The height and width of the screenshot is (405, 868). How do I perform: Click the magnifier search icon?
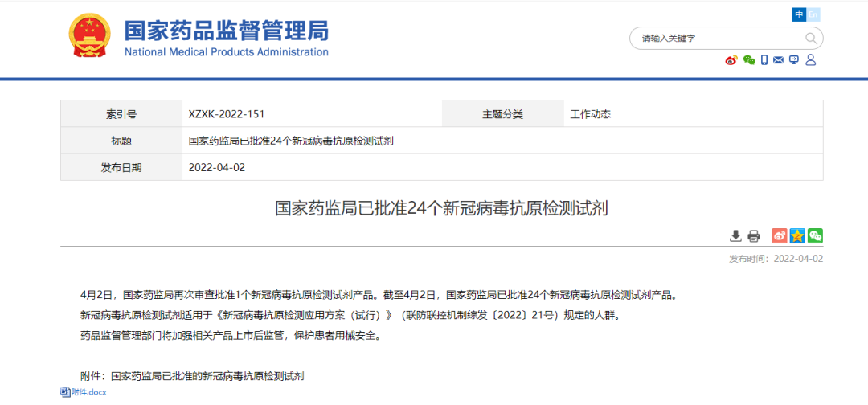[x=811, y=39]
